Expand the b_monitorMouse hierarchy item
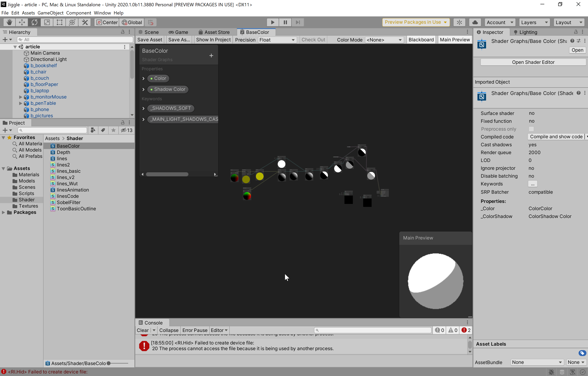The width and height of the screenshot is (588, 376). [21, 97]
